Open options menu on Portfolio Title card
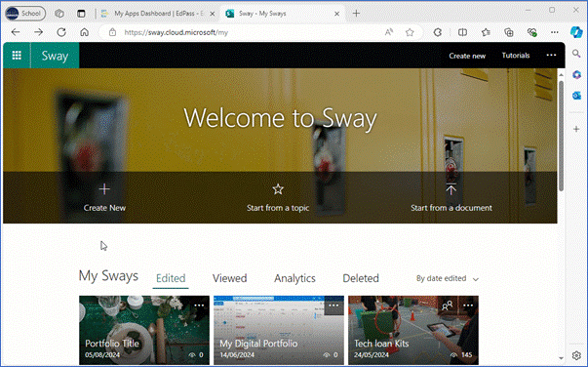 coord(199,306)
